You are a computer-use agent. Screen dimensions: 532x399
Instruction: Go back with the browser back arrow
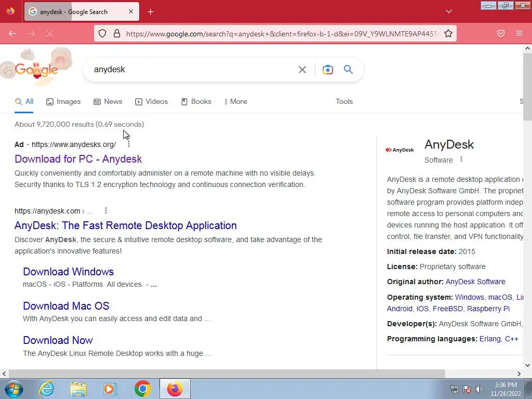point(12,34)
